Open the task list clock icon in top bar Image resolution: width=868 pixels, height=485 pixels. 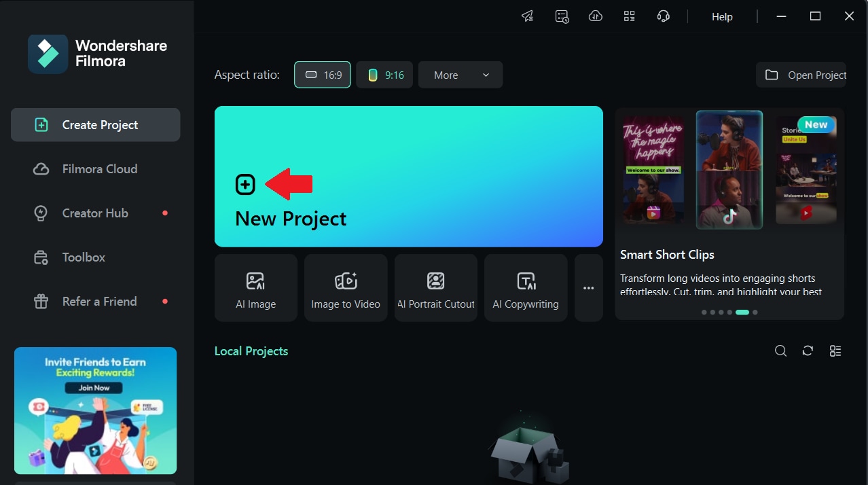(562, 16)
